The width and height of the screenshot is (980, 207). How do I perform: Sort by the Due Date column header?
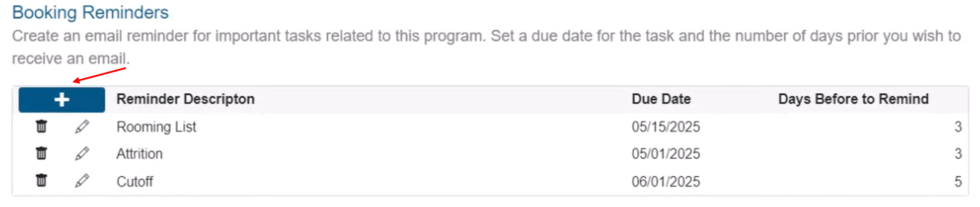click(x=661, y=99)
